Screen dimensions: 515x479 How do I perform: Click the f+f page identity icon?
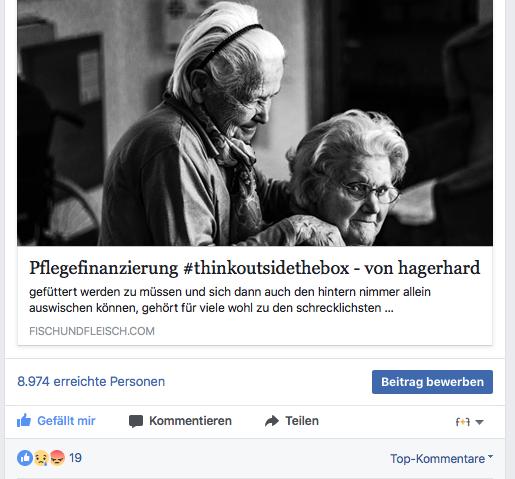pyautogui.click(x=463, y=422)
